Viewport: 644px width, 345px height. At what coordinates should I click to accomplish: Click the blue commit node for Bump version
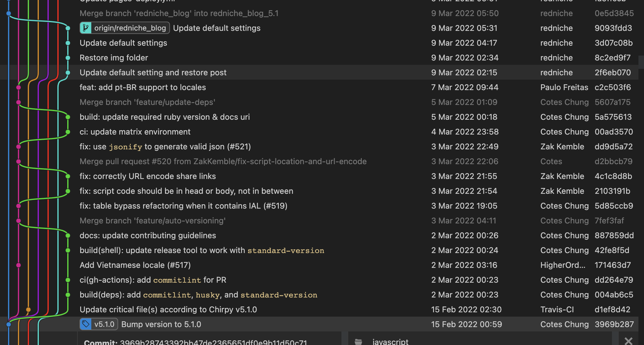9,324
